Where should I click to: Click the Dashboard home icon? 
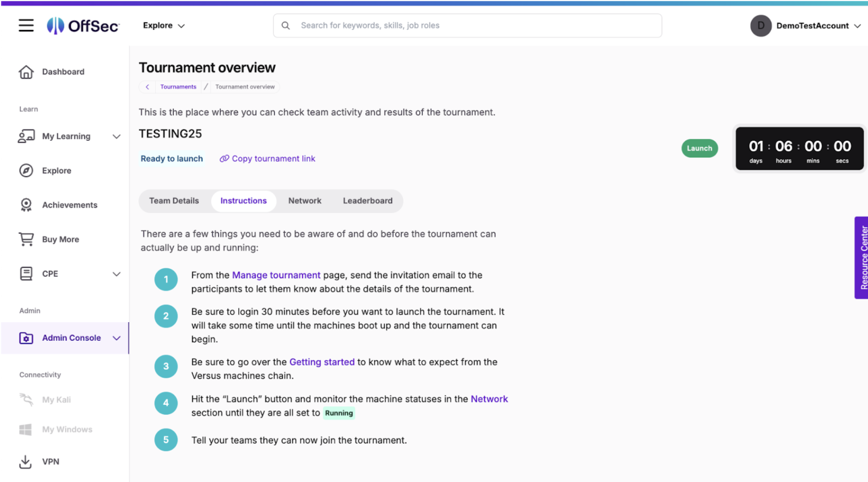tap(26, 72)
